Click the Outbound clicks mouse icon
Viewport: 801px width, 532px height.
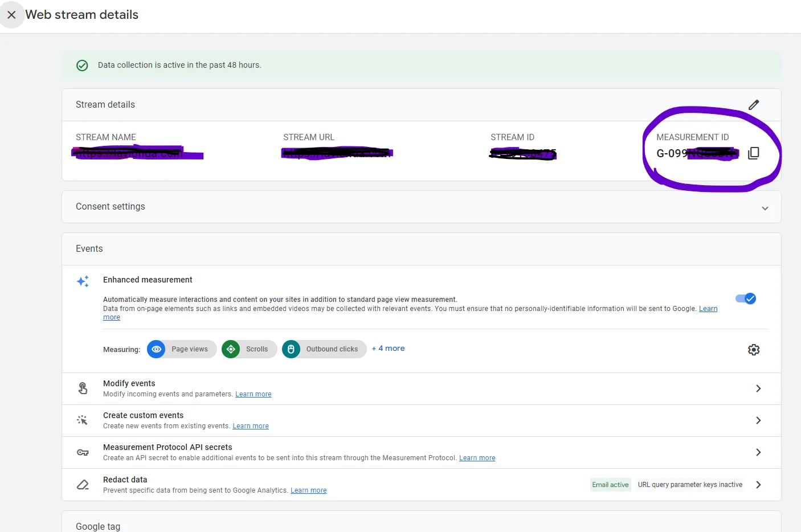click(291, 349)
